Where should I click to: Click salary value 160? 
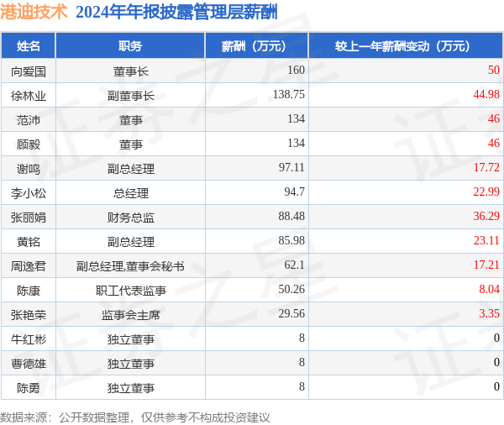(x=296, y=70)
